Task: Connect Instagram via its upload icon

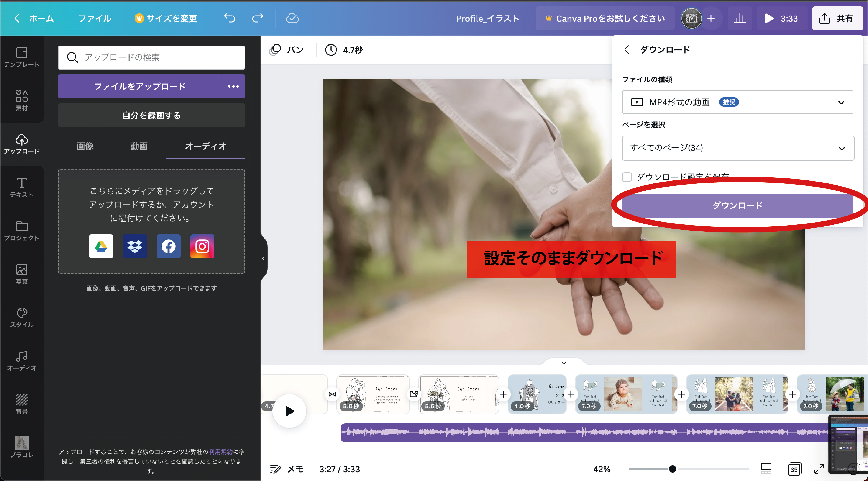Action: coord(202,246)
